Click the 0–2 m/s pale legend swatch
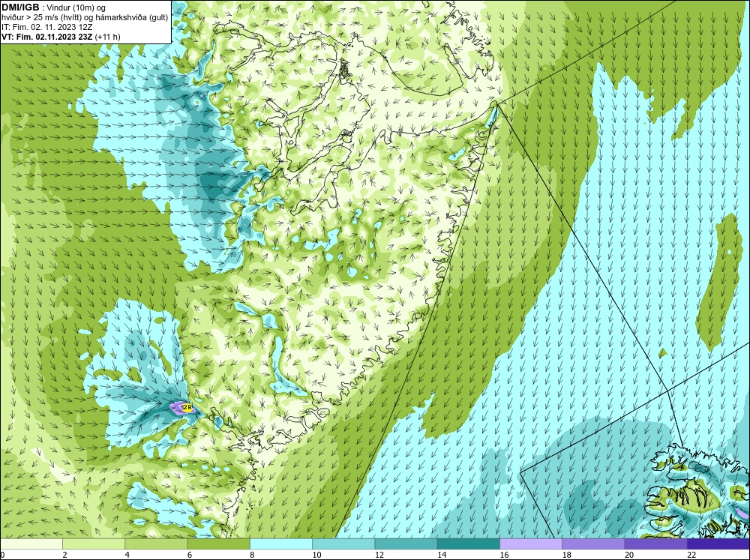750x560 pixels. (x=31, y=544)
